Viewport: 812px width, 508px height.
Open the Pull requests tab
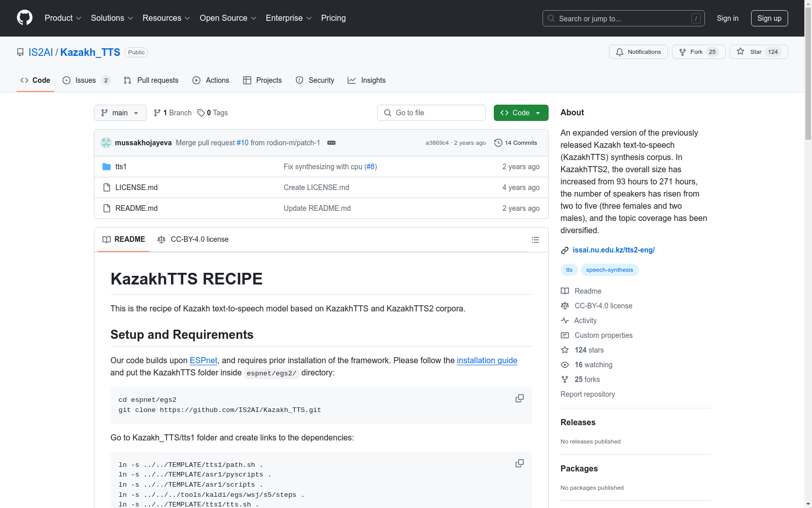coord(151,80)
